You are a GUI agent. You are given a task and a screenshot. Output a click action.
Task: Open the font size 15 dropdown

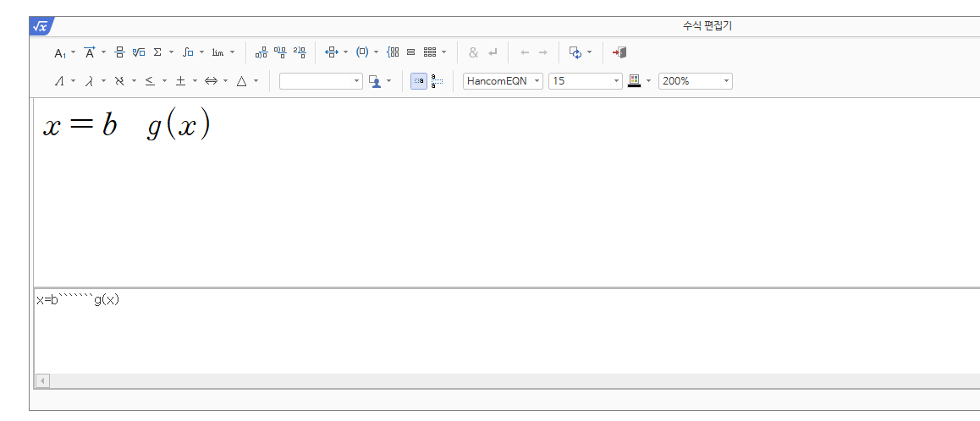tap(585, 81)
